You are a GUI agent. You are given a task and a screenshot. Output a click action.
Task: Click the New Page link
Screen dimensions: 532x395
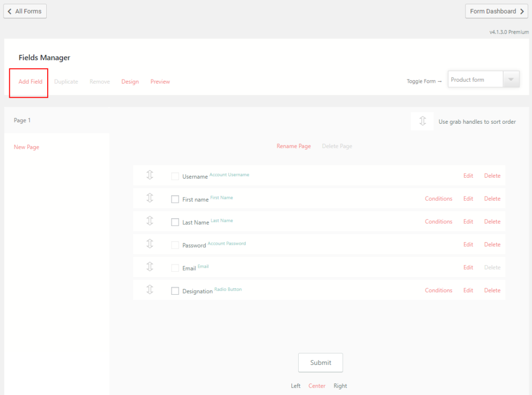(26, 147)
